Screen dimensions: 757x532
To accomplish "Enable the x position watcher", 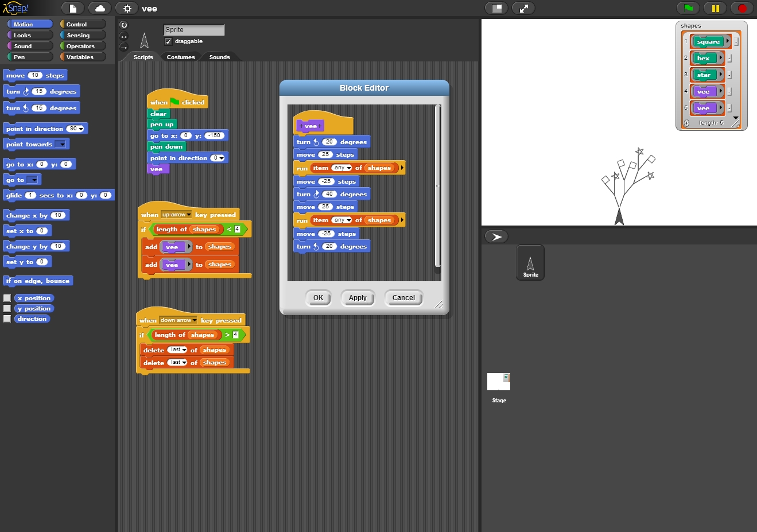I will coord(7,298).
